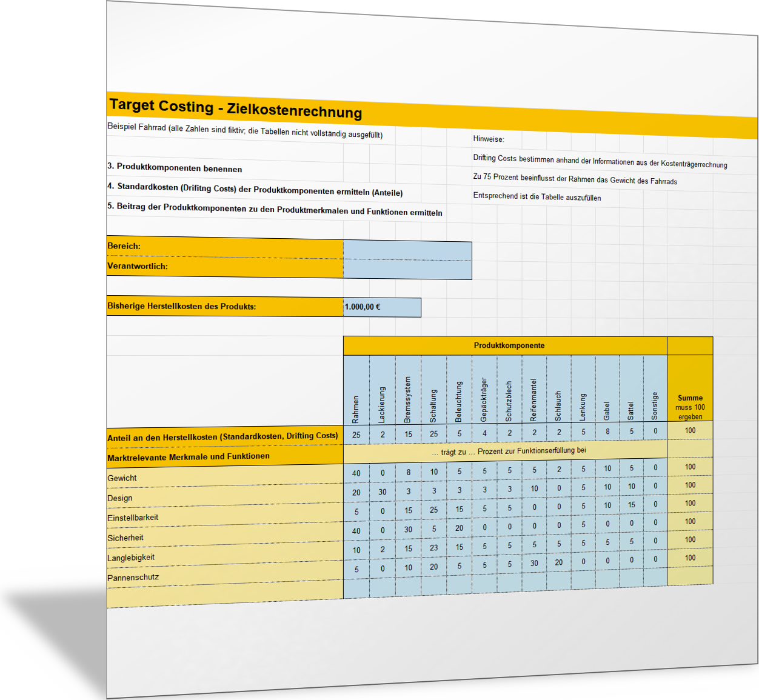Select the Schlauch value in Pannenschutz row
The width and height of the screenshot is (759, 700).
click(559, 562)
